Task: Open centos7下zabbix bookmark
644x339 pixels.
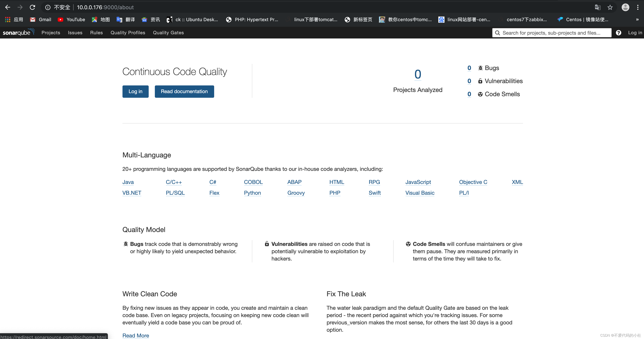Action: click(522, 19)
